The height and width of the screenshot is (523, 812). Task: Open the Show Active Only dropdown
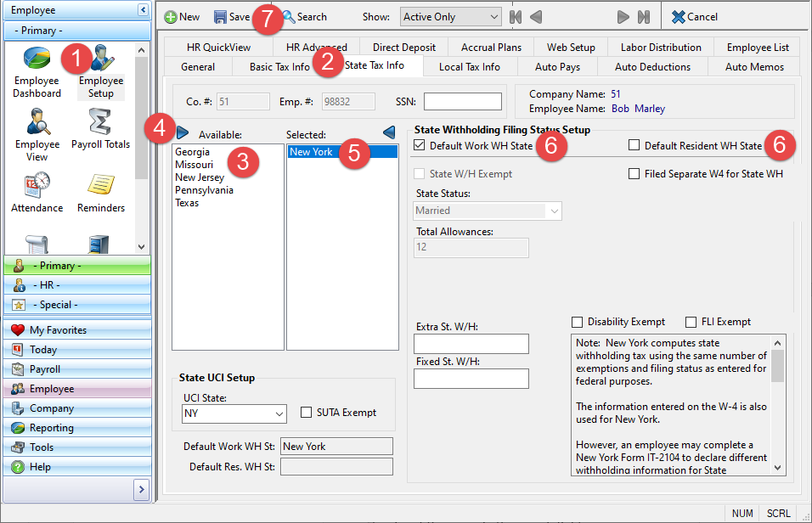450,17
